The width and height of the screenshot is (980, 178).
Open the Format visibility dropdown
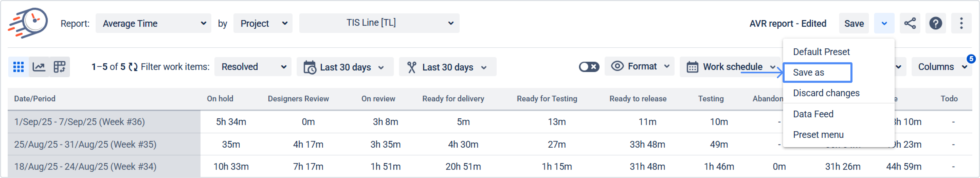640,67
